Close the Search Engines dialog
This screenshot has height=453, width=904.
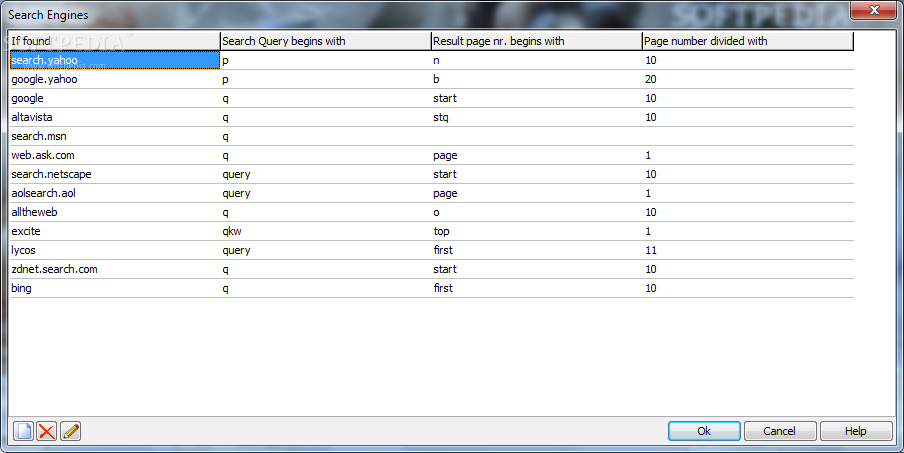pos(873,10)
